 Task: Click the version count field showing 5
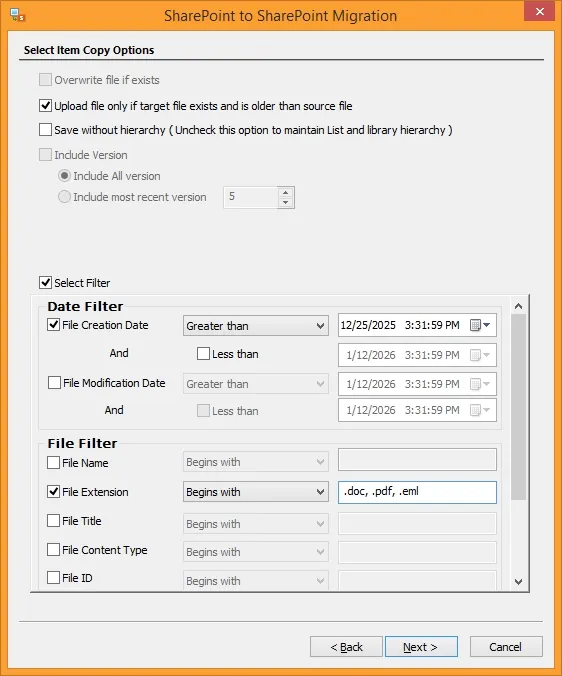tap(251, 197)
